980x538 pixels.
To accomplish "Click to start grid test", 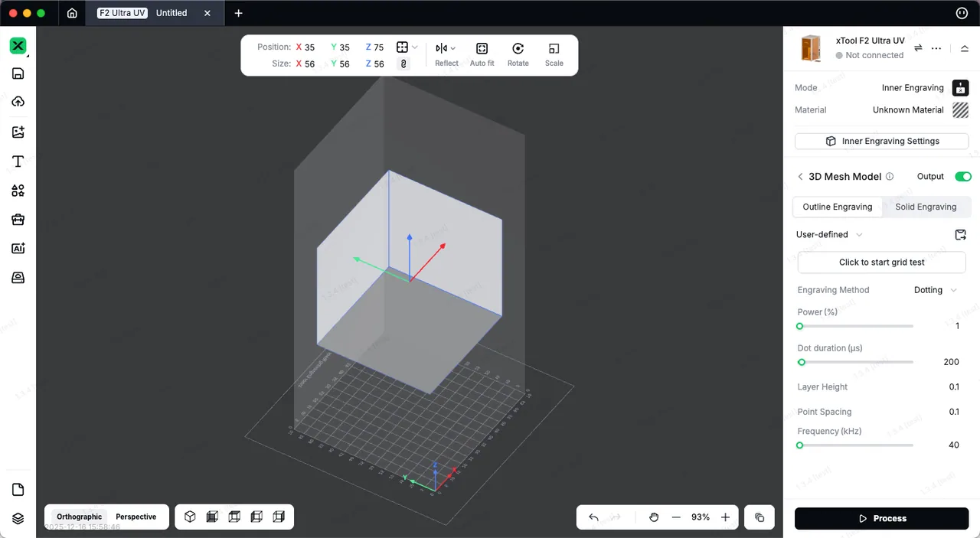I will pyautogui.click(x=881, y=262).
